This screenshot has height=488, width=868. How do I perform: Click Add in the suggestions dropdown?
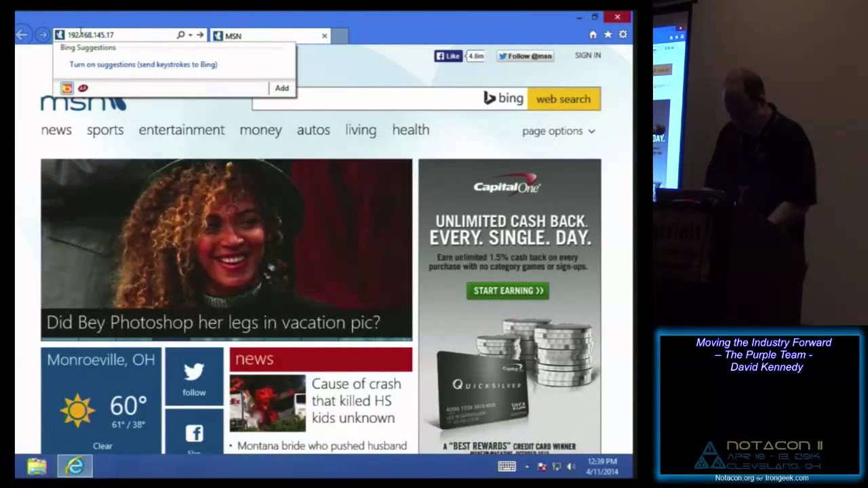282,88
